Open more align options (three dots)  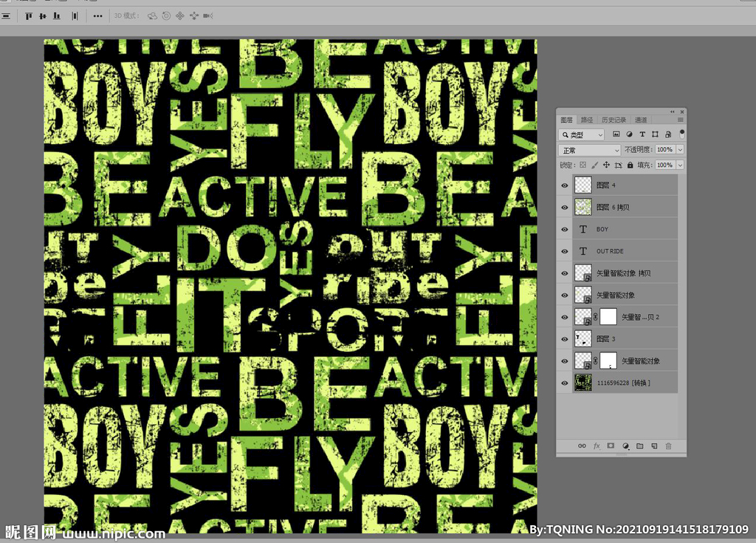(97, 16)
